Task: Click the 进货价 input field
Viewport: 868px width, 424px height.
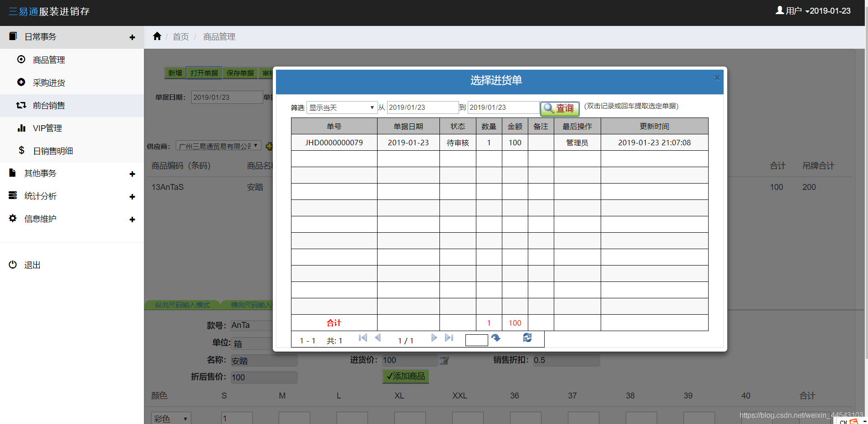Action: [x=410, y=360]
